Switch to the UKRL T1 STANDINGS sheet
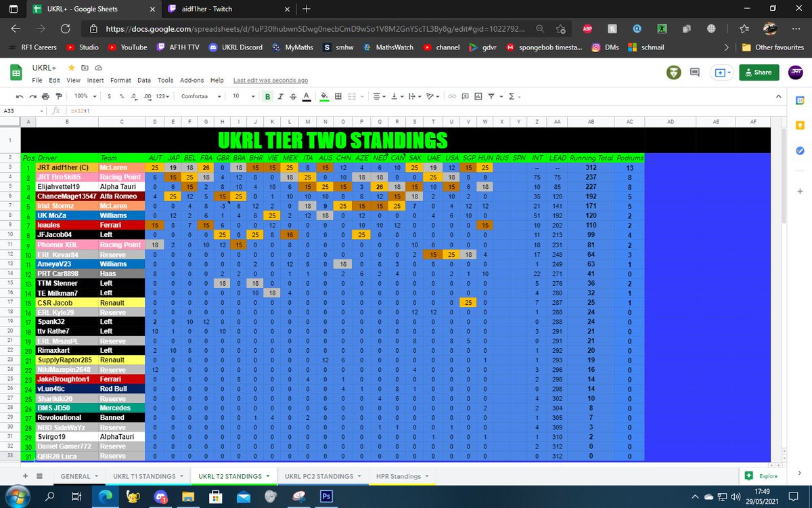The width and height of the screenshot is (812, 508). [x=143, y=476]
